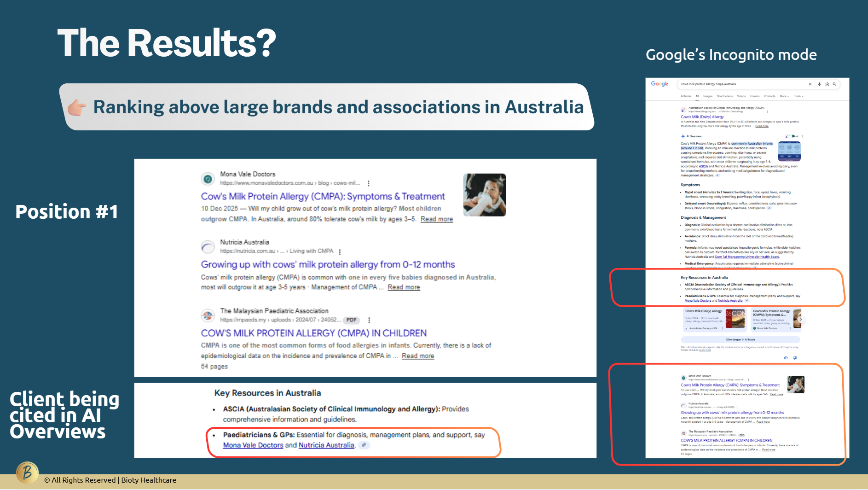Click the 'Dive deeper in AI Mode' button

point(741,339)
